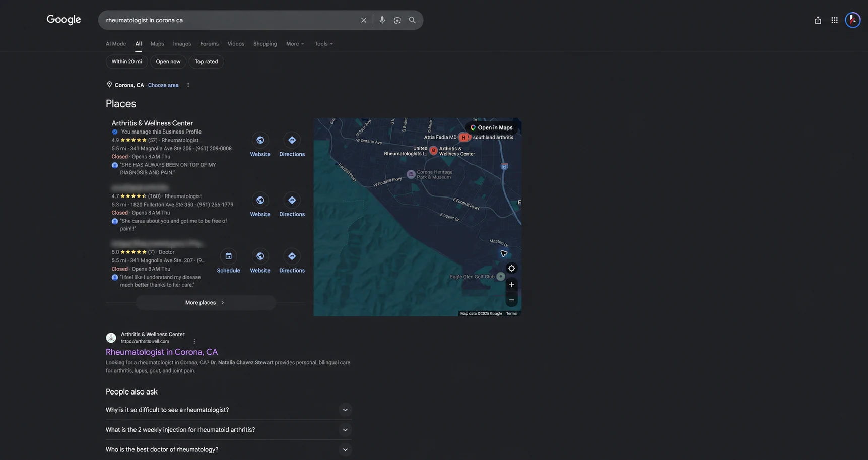Toggle the Open now filter

tap(168, 62)
